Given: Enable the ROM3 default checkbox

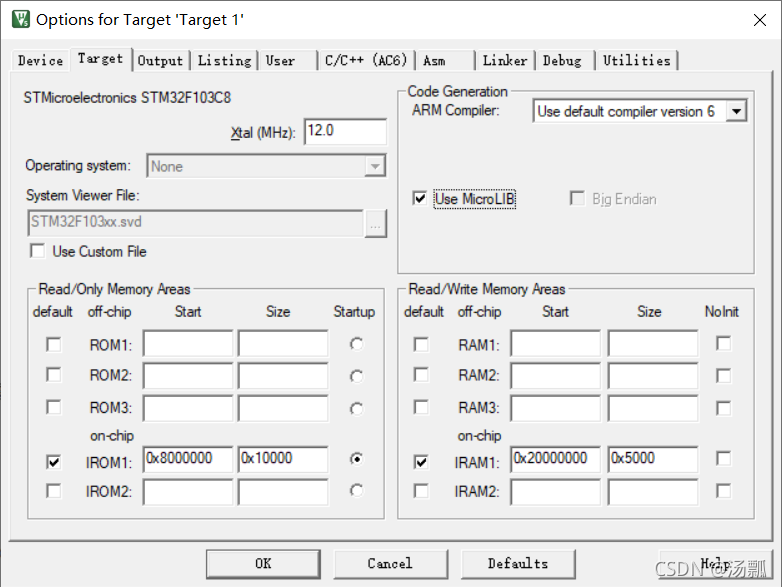Looking at the screenshot, I should tap(53, 407).
